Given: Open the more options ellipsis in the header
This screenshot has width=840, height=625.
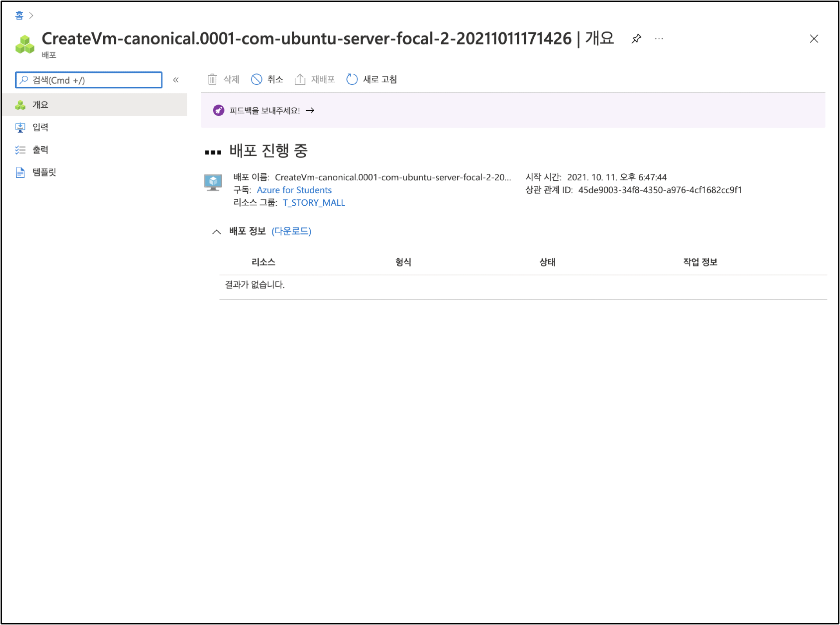Looking at the screenshot, I should 659,39.
